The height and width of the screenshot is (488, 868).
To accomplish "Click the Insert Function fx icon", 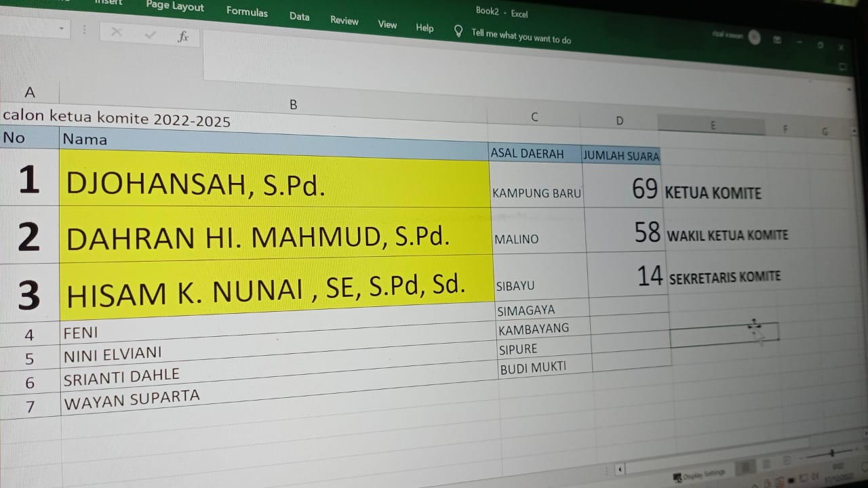I will point(182,37).
